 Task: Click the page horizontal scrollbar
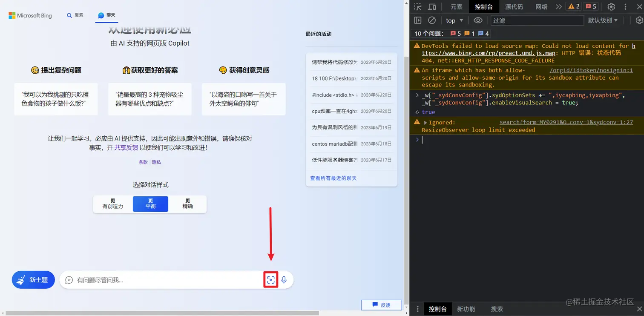pyautogui.click(x=162, y=313)
